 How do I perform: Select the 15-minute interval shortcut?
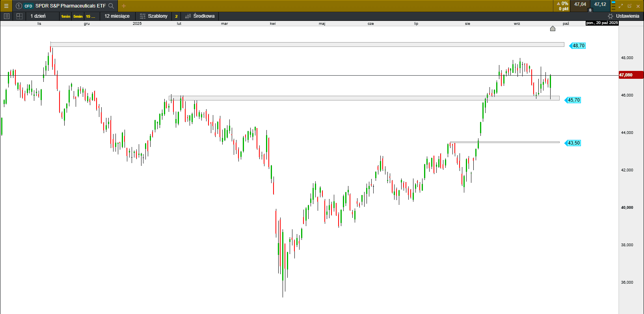[x=90, y=17]
